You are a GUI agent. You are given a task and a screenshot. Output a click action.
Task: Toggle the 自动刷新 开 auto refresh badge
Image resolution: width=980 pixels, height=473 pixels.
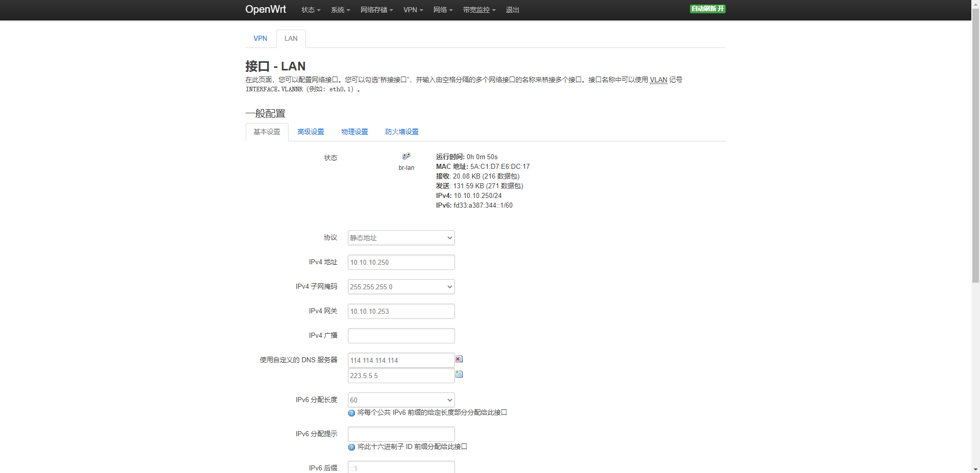[x=708, y=9]
